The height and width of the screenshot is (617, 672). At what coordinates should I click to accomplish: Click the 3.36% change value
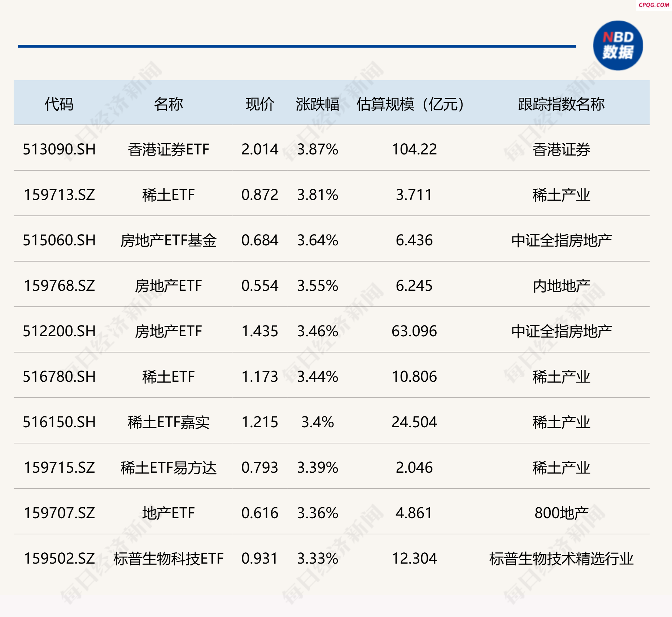(x=318, y=513)
